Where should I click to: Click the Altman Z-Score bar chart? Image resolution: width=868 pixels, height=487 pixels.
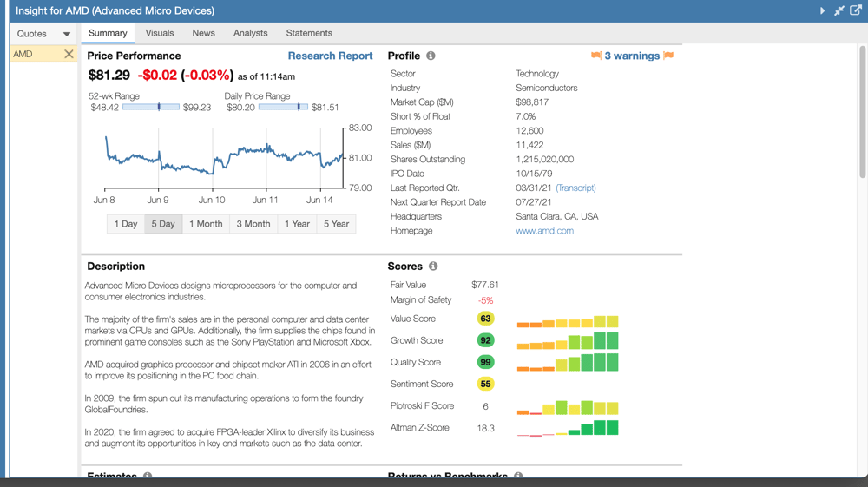click(x=568, y=428)
